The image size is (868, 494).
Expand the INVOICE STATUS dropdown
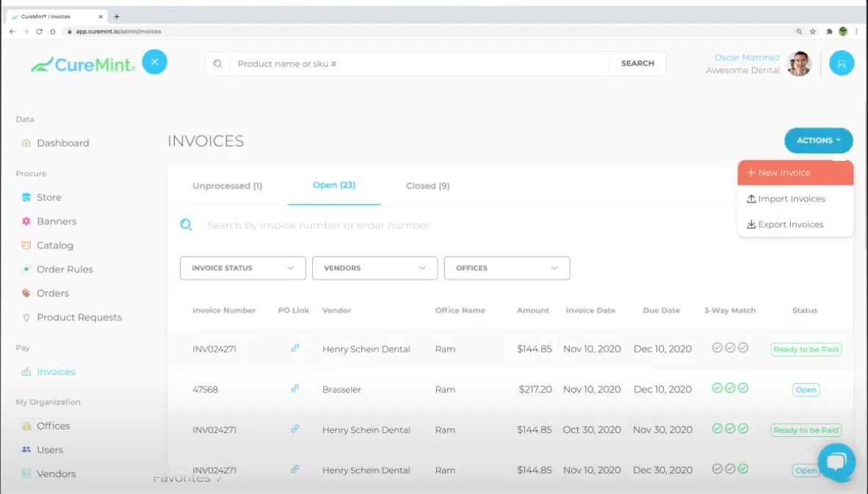pyautogui.click(x=242, y=268)
